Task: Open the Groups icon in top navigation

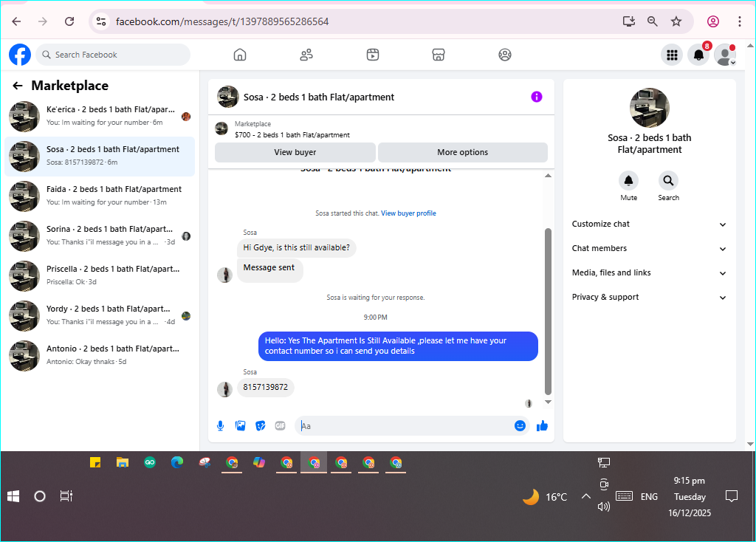Action: [505, 55]
